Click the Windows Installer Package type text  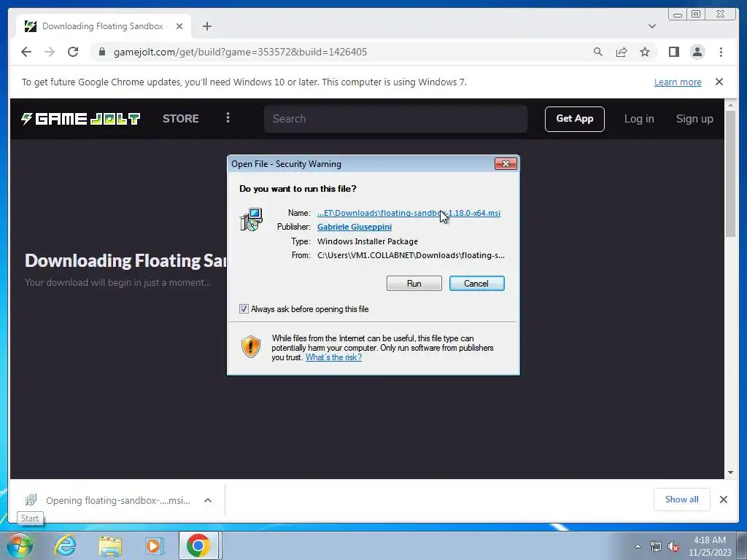(x=368, y=241)
